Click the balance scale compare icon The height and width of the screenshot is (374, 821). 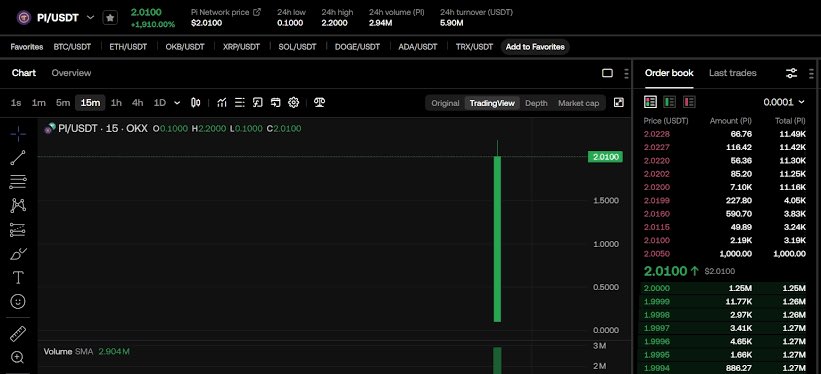coord(319,103)
